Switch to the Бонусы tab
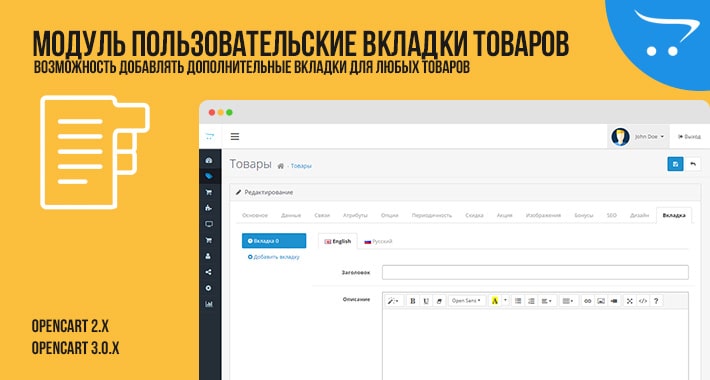 [584, 215]
